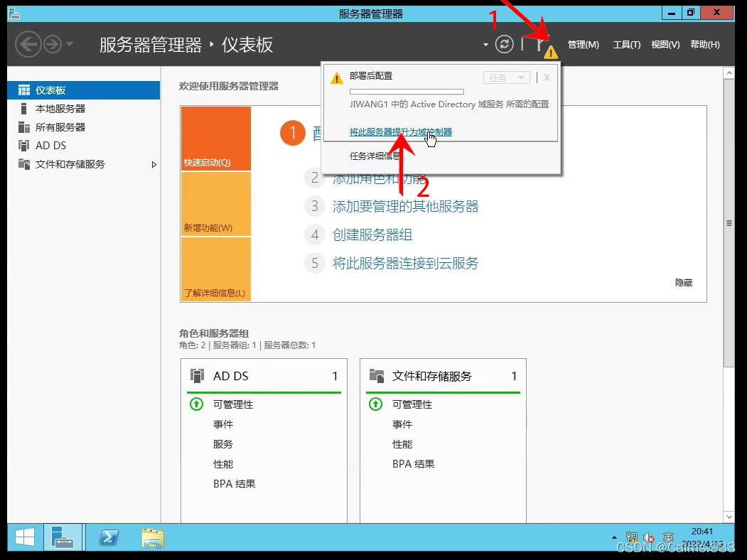The height and width of the screenshot is (560, 747).
Task: Click step 1 orange circle
Action: 293,133
